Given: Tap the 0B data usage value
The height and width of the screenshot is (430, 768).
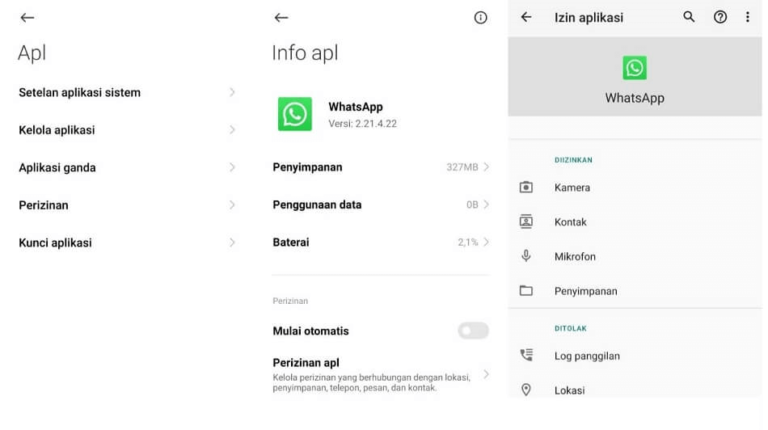Looking at the screenshot, I should pyautogui.click(x=472, y=204).
